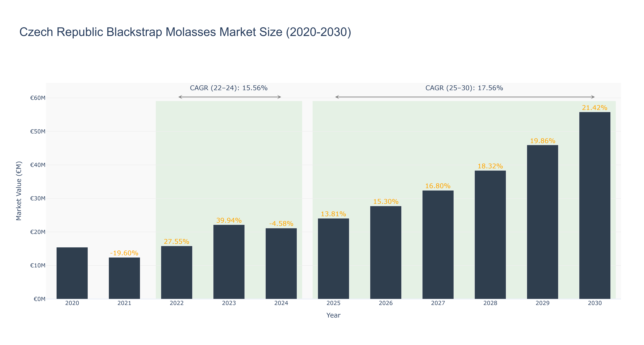644x345 pixels.
Task: Click the €20M y-axis tick label
Action: (38, 232)
